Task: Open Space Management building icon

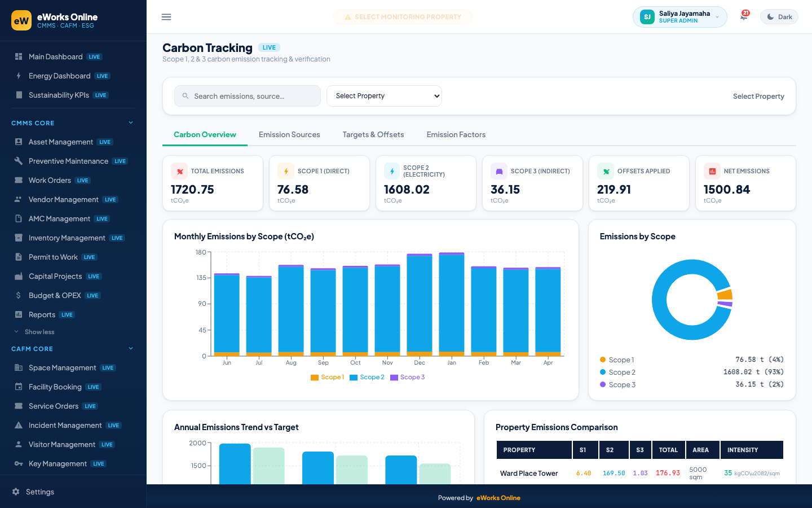Action: pyautogui.click(x=19, y=367)
